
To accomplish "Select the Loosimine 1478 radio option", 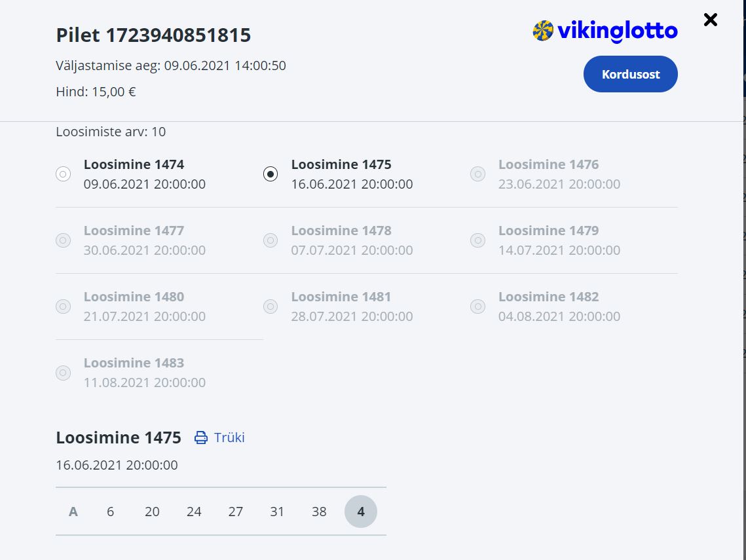I will tap(270, 240).
